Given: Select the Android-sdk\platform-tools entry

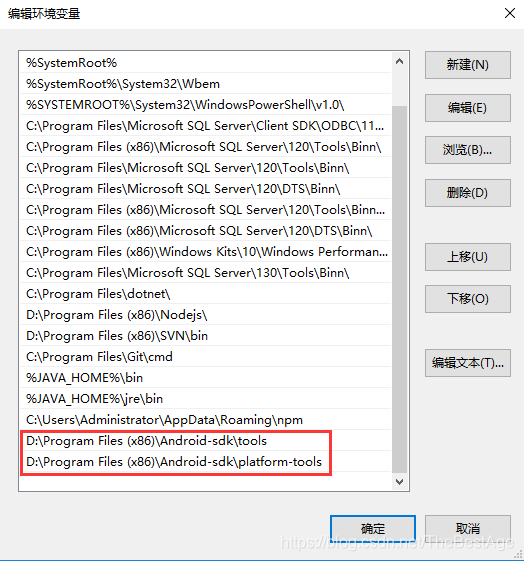Looking at the screenshot, I should click(x=206, y=462).
